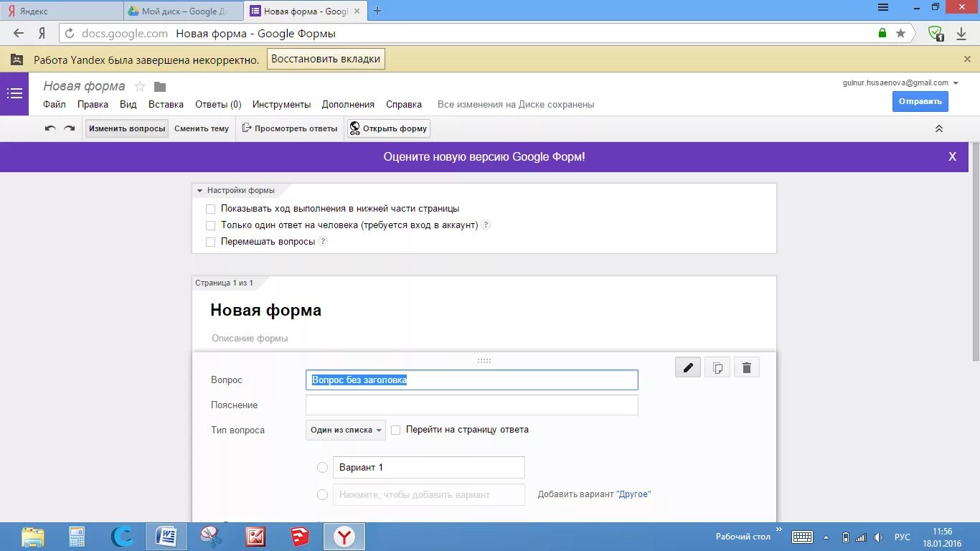Image resolution: width=980 pixels, height=551 pixels.
Task: Click the Вариант 1 option text field
Action: (429, 467)
